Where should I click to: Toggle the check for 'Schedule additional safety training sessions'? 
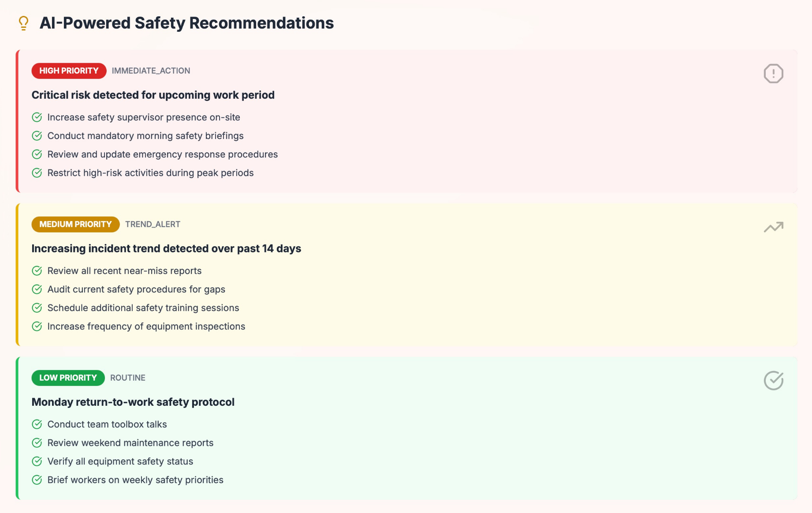(x=37, y=308)
